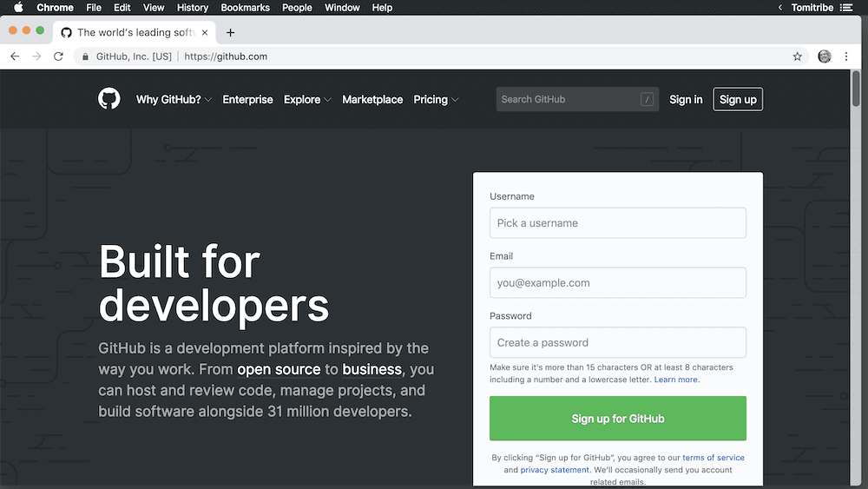Open macOS notification center list icon
Screen dimensions: 868x489
tap(845, 7)
